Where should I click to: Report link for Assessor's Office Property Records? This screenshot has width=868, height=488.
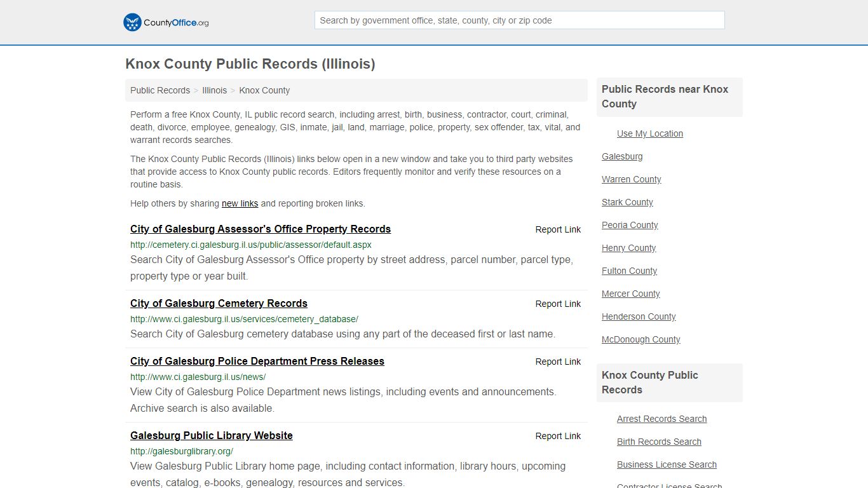[558, 229]
